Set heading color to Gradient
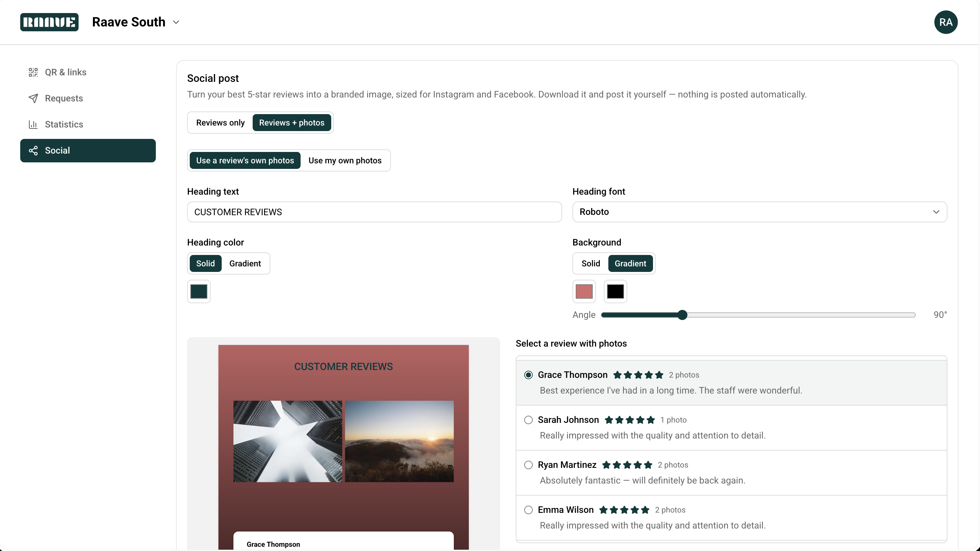Screen dimensions: 980x551 [245, 263]
